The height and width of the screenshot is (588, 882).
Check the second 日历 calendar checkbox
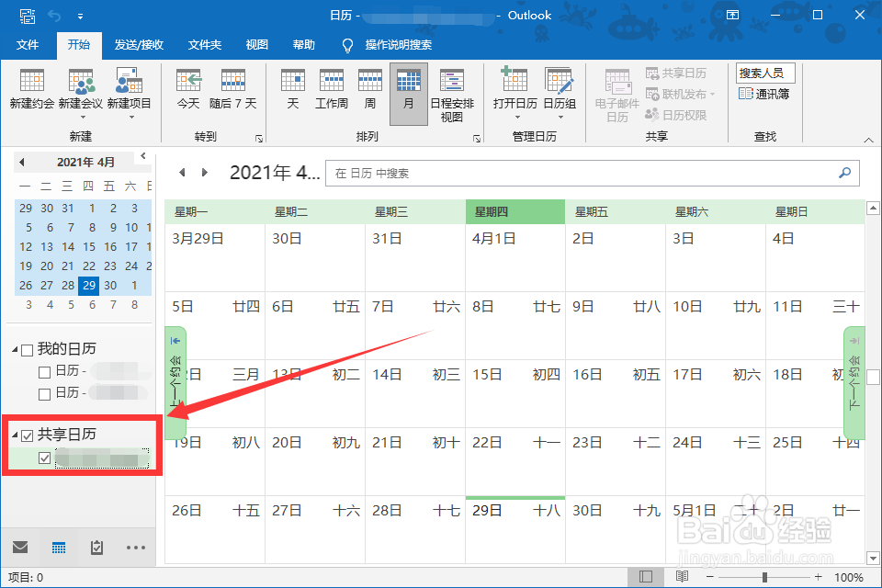pos(44,394)
